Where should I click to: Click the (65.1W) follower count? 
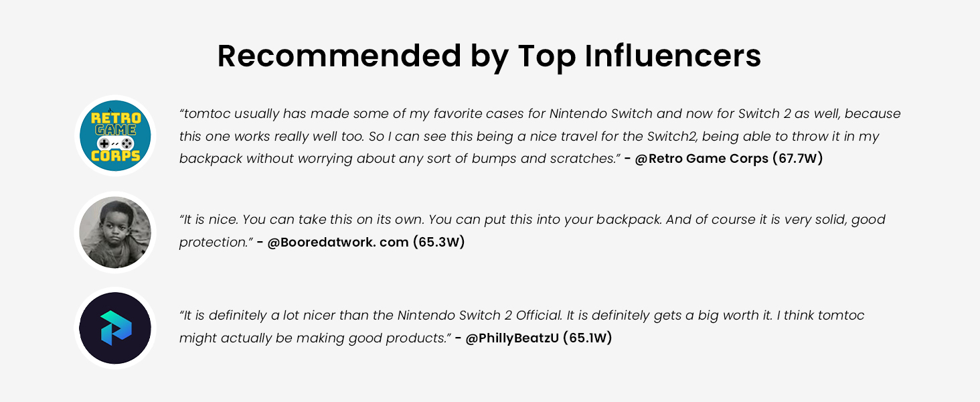click(587, 338)
